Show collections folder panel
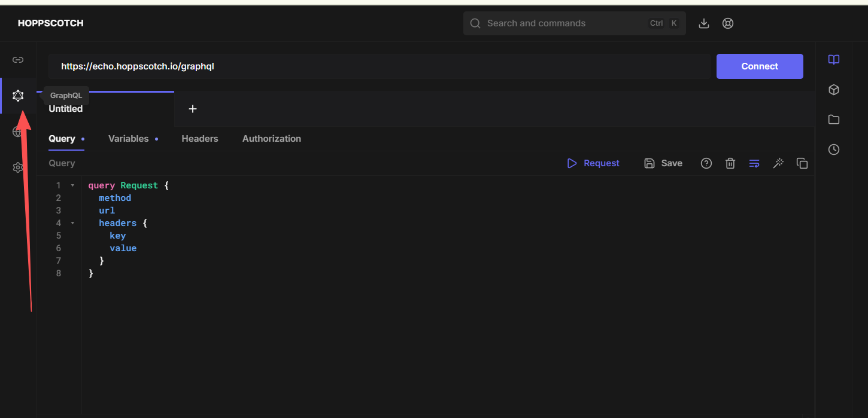Image resolution: width=868 pixels, height=418 pixels. click(834, 120)
